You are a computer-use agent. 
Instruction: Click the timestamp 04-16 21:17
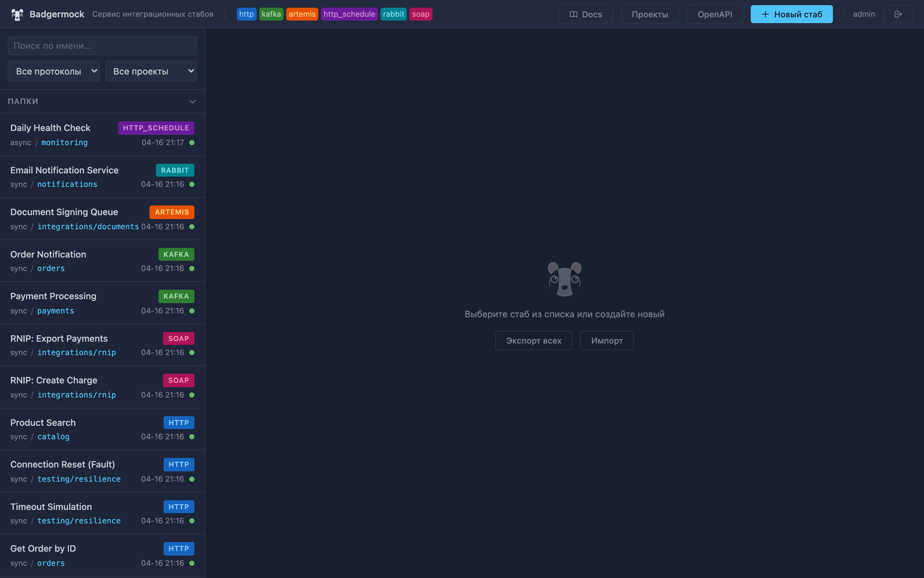coord(163,143)
